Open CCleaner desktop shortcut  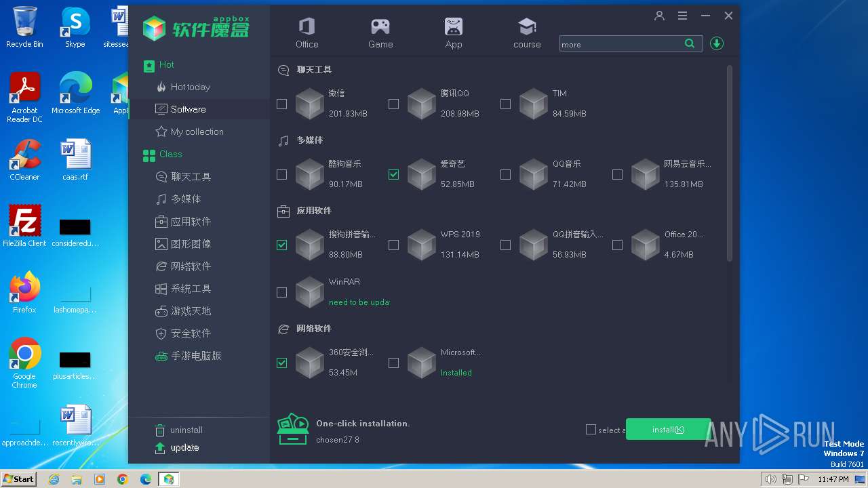pyautogui.click(x=24, y=160)
